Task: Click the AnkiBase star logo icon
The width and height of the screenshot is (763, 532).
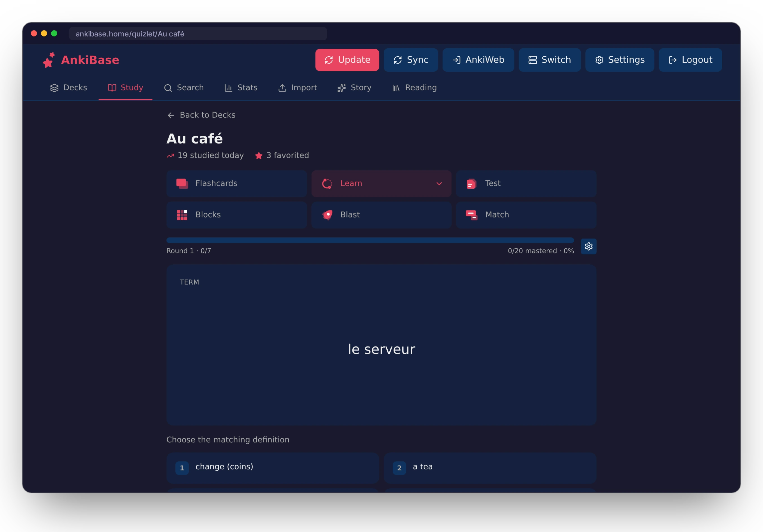Action: [x=49, y=60]
